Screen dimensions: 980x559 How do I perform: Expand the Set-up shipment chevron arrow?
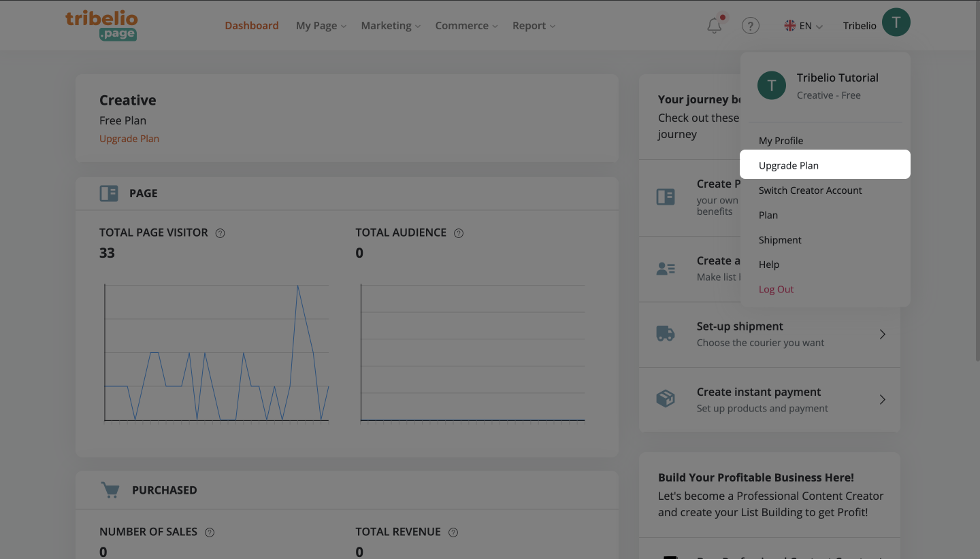point(882,334)
